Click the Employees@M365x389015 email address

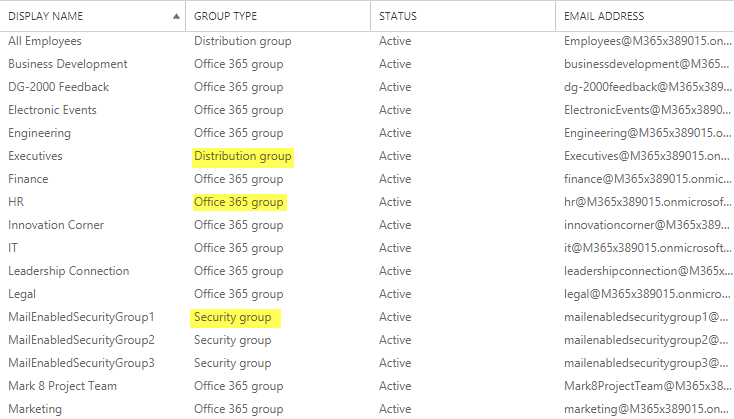[647, 41]
